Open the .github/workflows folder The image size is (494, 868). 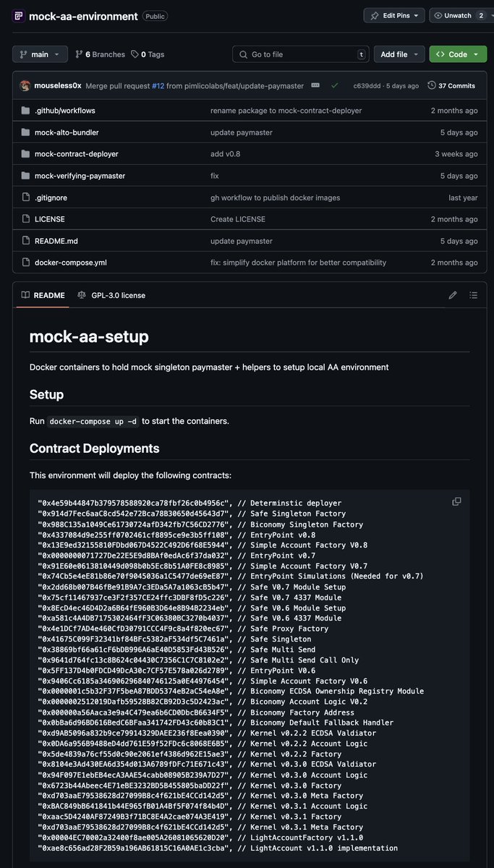coord(65,111)
